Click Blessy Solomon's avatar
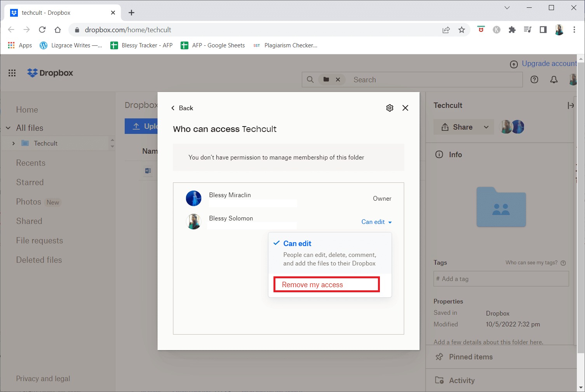Screen dimensions: 585x392 [193, 222]
